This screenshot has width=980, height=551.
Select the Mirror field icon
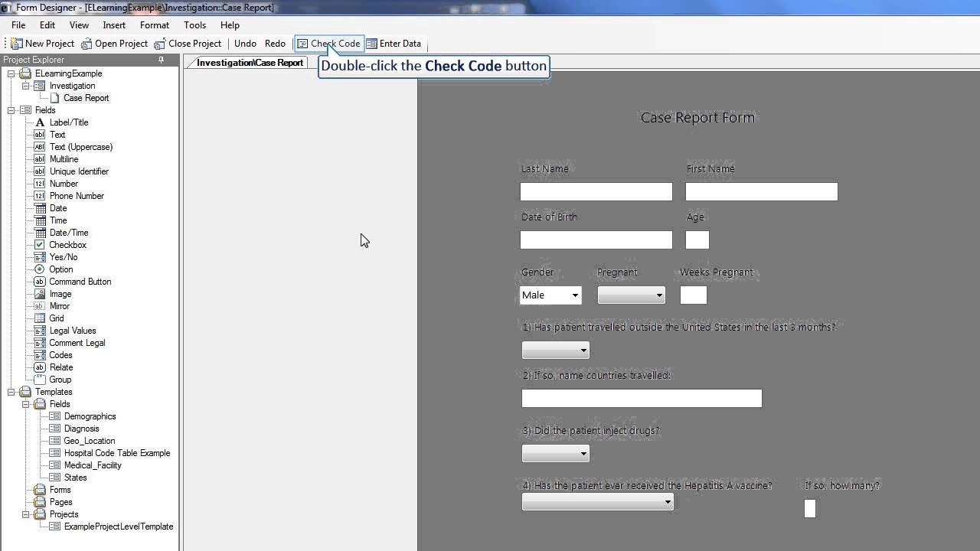tap(40, 306)
